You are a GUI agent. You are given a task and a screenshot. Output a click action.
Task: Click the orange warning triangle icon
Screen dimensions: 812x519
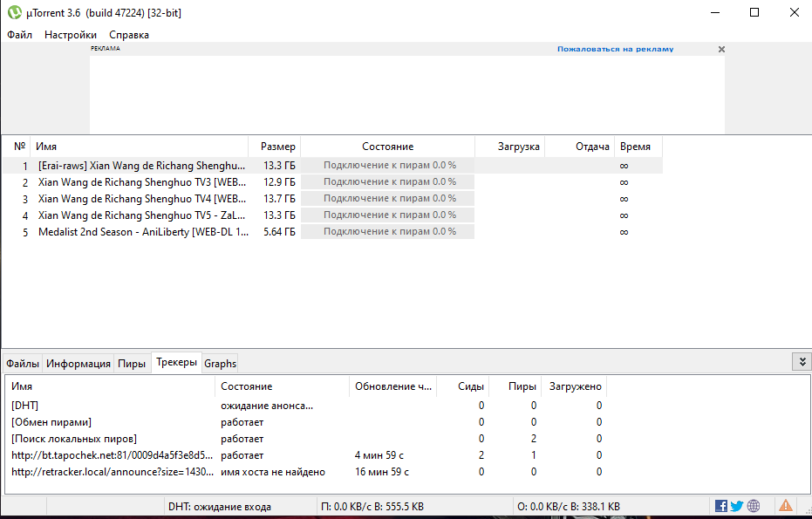[786, 505]
